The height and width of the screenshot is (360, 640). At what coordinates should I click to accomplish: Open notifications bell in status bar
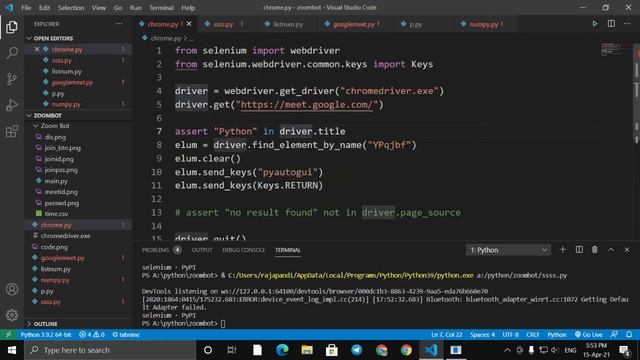629,335
